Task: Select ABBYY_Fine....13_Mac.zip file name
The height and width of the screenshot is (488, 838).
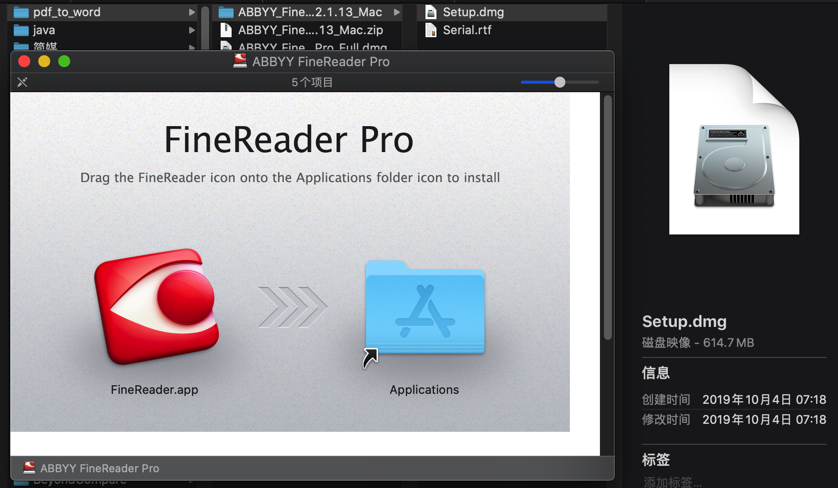Action: 311,30
